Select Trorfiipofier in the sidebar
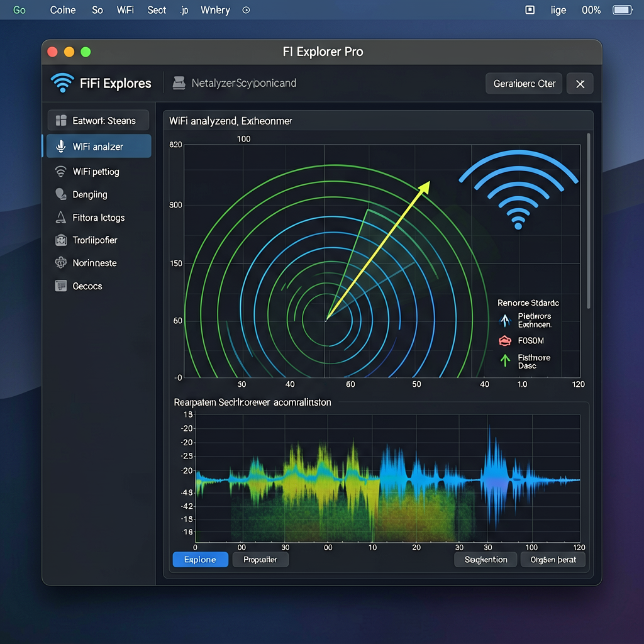 click(99, 240)
